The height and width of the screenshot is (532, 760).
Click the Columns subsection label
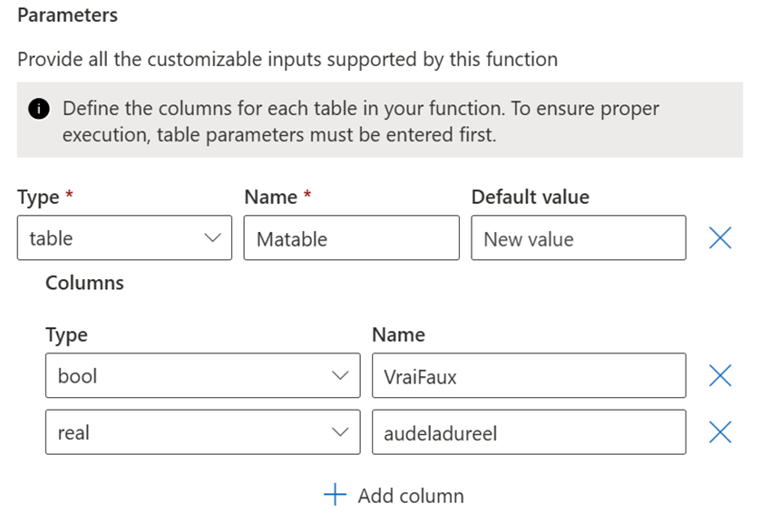tap(84, 283)
